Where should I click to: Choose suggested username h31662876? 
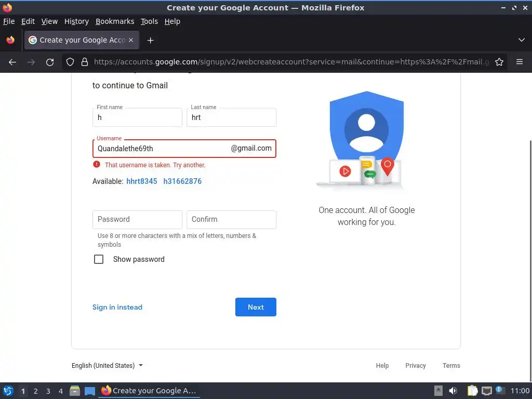[x=182, y=181]
